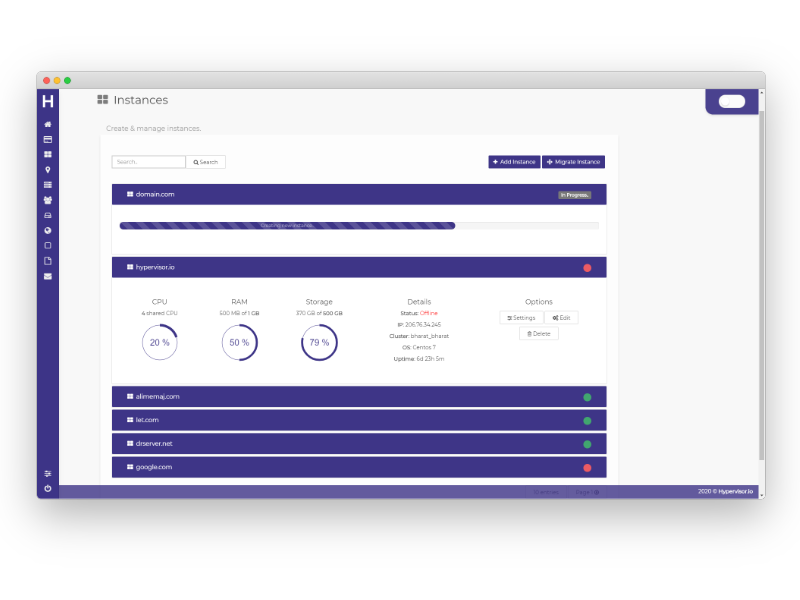800x600 pixels.
Task: Click the power logout icon
Action: (47, 488)
